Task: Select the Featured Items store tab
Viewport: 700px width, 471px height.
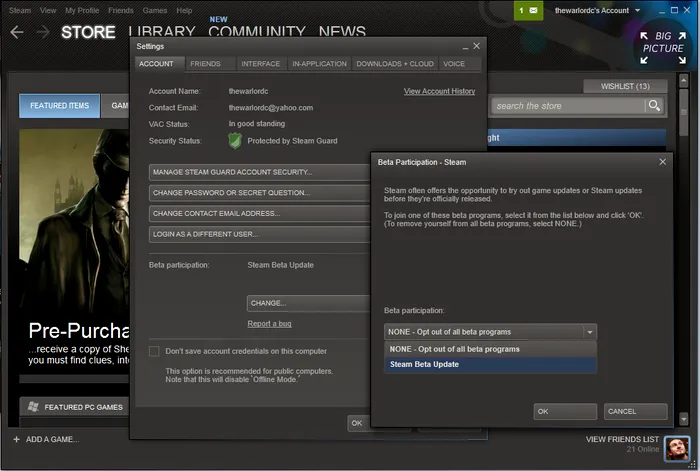Action: tap(59, 106)
